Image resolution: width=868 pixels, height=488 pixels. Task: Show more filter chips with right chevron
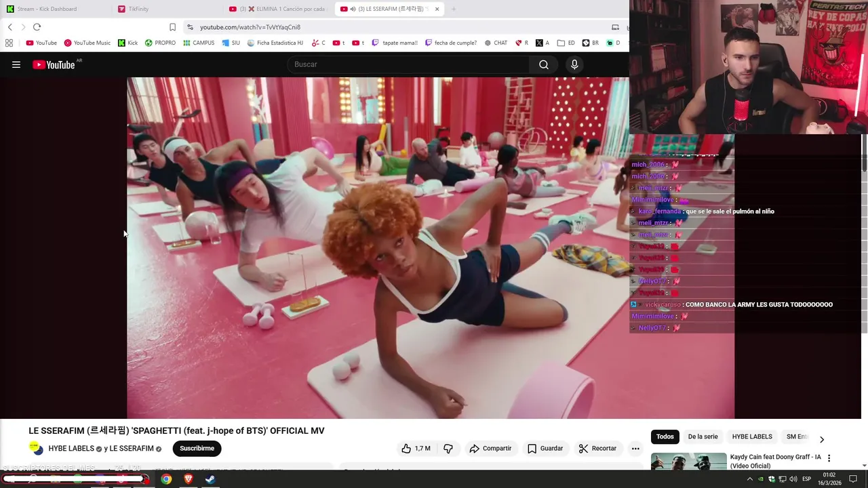click(x=822, y=439)
